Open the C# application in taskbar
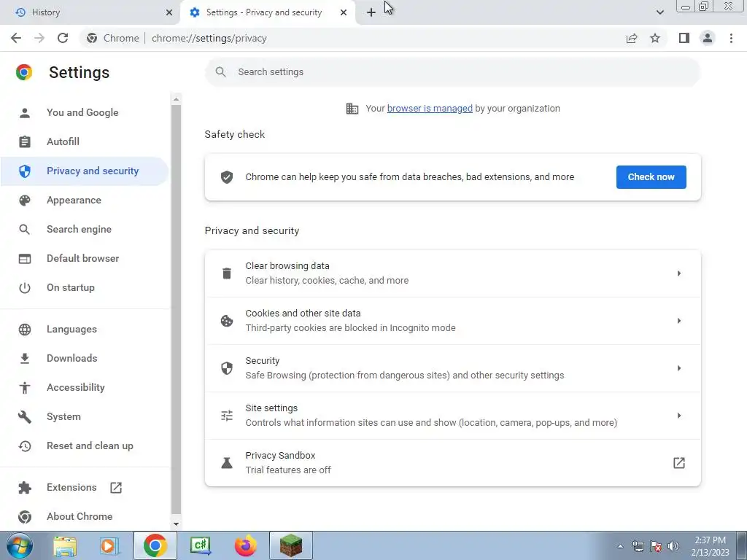The width and height of the screenshot is (747, 560). coord(200,546)
